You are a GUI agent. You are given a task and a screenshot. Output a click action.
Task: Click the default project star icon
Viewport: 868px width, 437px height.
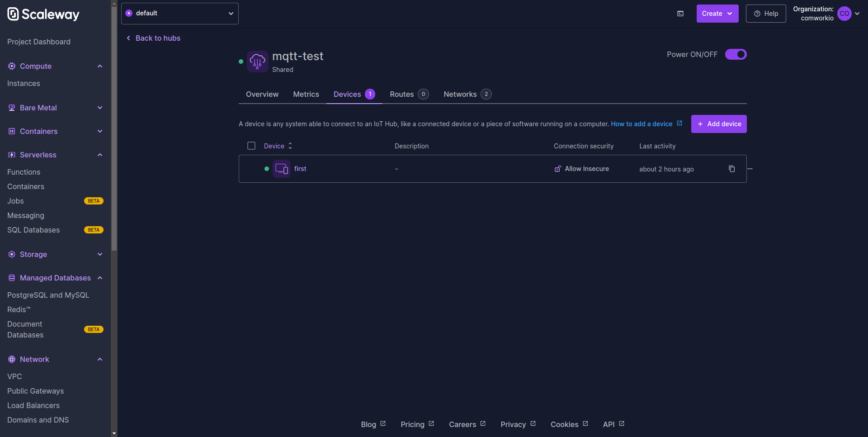129,13
